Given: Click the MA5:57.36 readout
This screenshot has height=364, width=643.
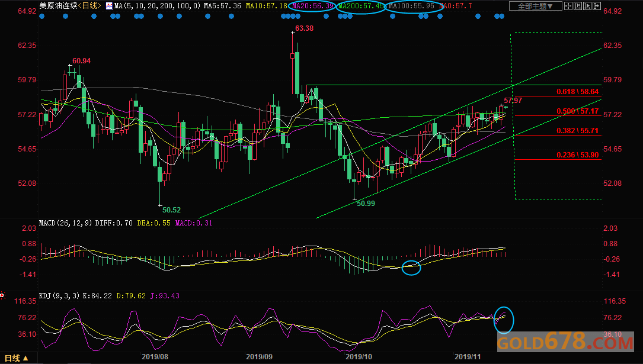Looking at the screenshot, I should click(x=223, y=6).
